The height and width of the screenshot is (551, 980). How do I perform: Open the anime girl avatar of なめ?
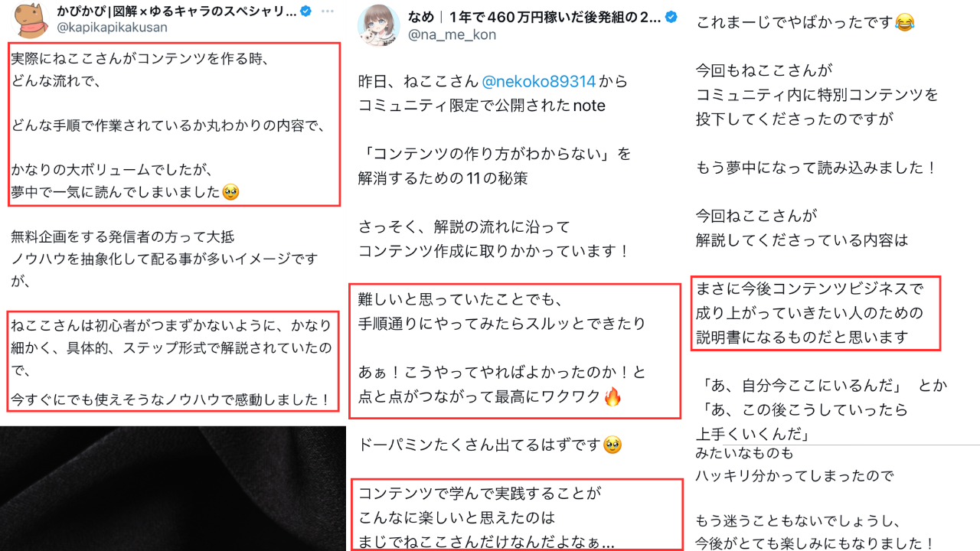coord(377,26)
